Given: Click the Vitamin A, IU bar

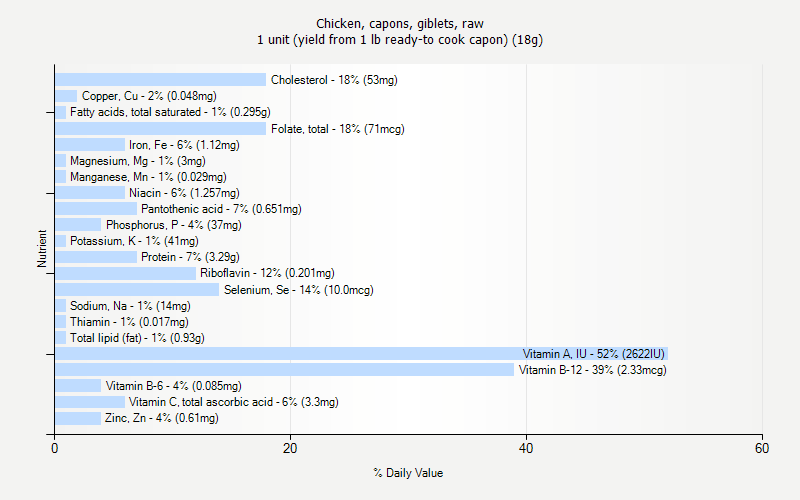Looking at the screenshot, I should (360, 354).
